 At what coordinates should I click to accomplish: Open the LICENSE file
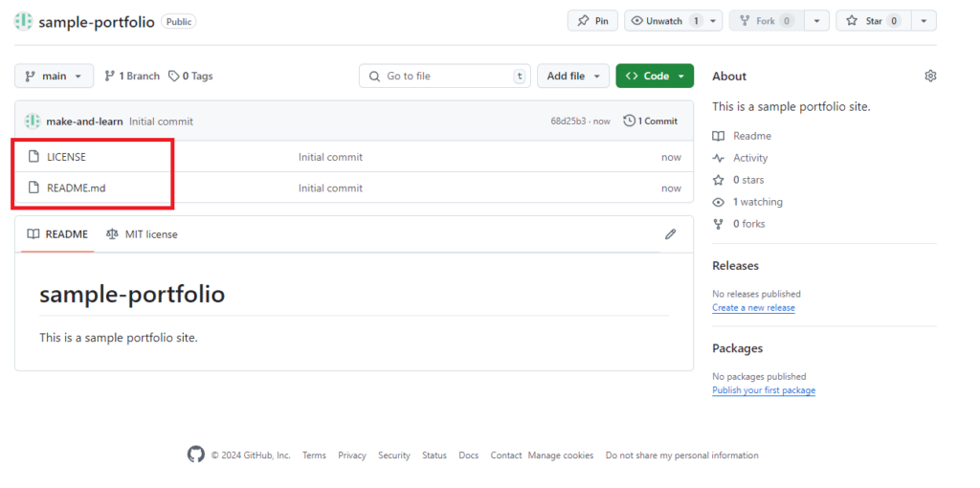(66, 157)
